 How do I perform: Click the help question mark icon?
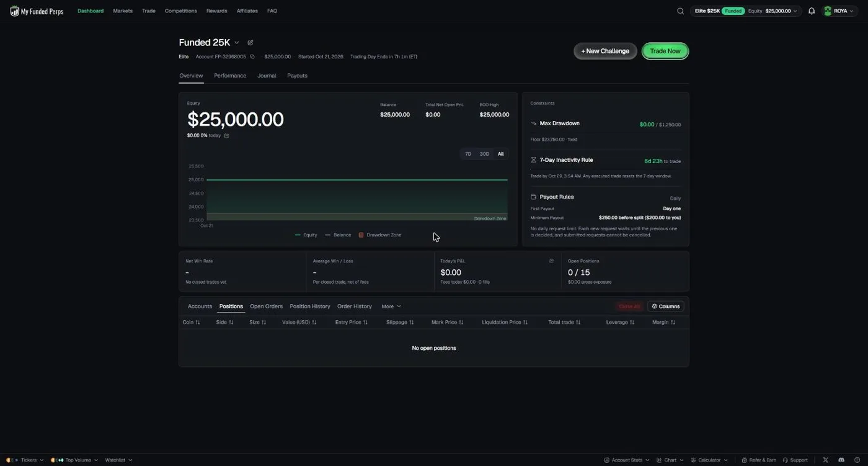pyautogui.click(x=857, y=460)
